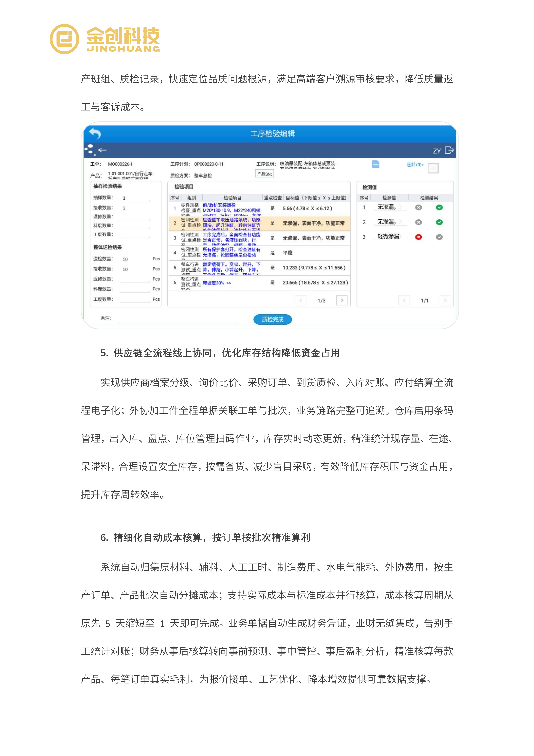
Task: Click the logout icon next to ZY
Action: pyautogui.click(x=449, y=151)
